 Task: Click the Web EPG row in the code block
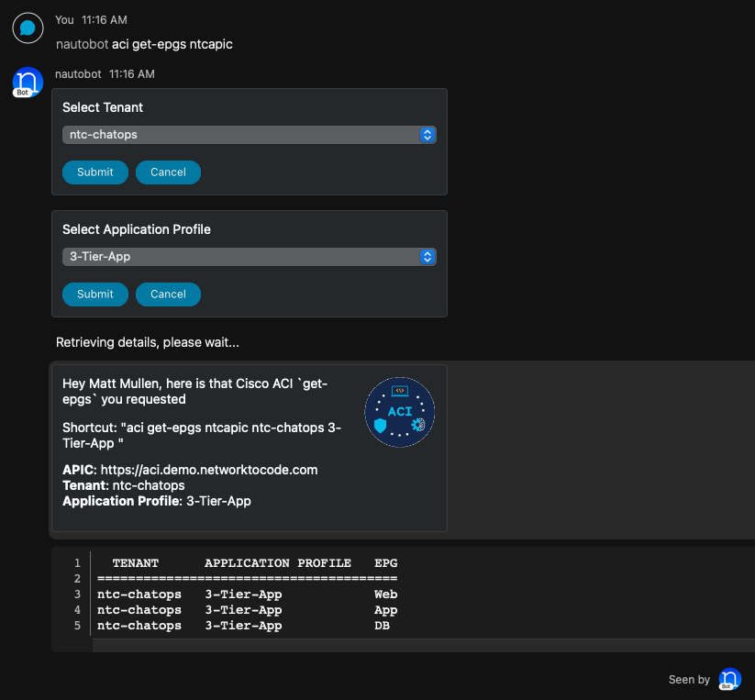click(248, 594)
